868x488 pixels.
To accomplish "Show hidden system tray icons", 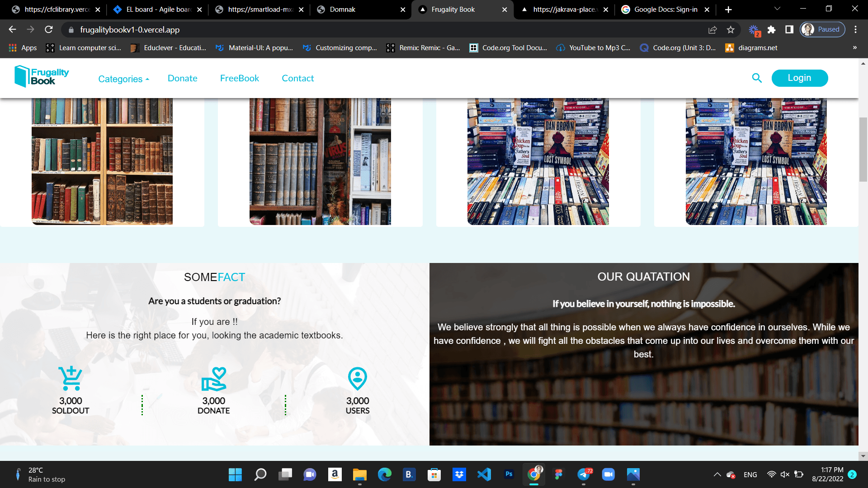I will tap(717, 474).
